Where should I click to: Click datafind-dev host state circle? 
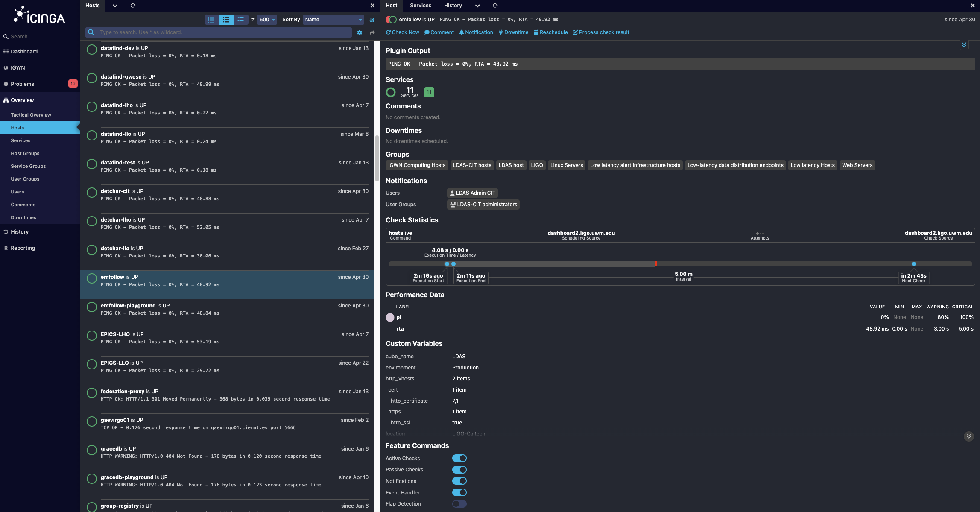pyautogui.click(x=91, y=50)
